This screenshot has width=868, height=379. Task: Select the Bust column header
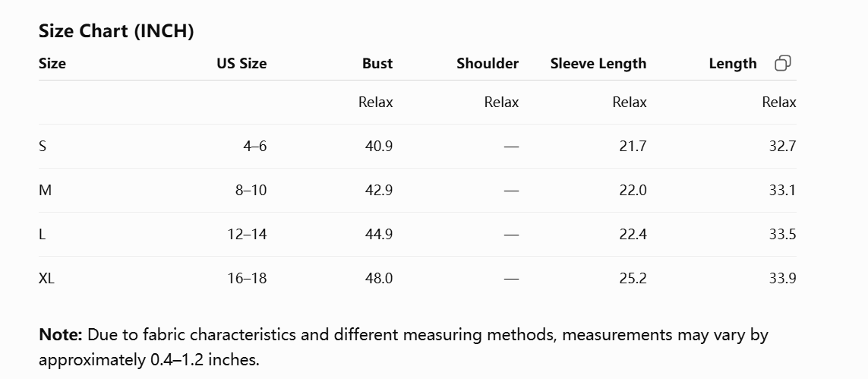[x=377, y=64]
